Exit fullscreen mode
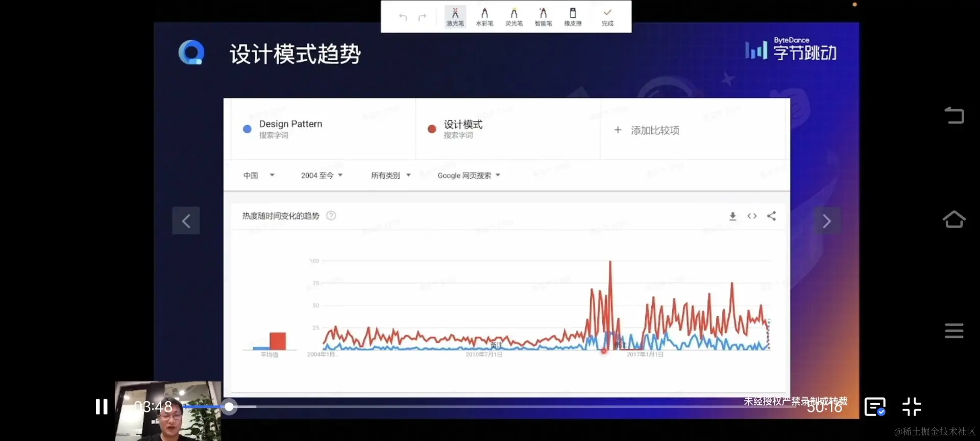 pos(912,407)
